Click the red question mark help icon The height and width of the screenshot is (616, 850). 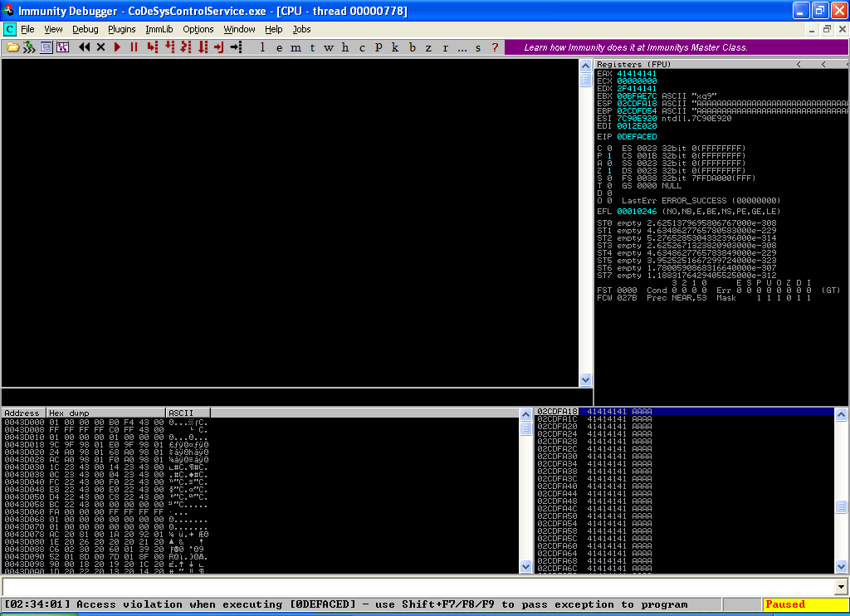pyautogui.click(x=495, y=47)
